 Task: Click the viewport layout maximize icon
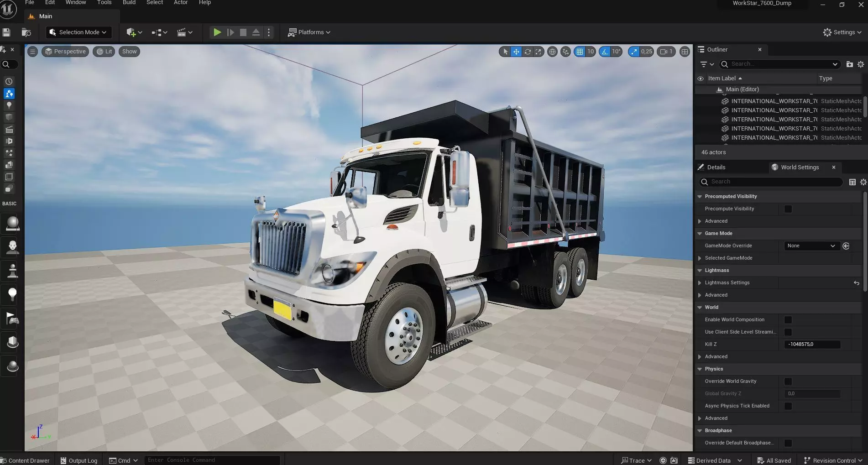click(x=685, y=52)
